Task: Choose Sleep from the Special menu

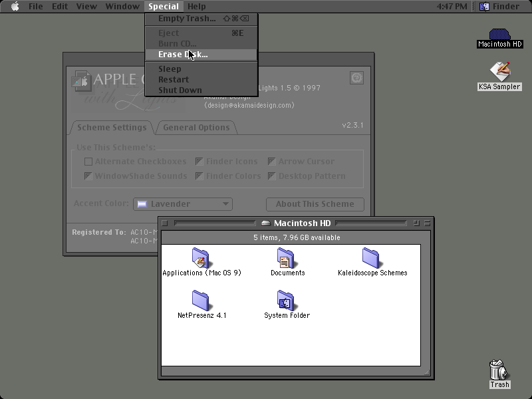Action: [x=201, y=69]
